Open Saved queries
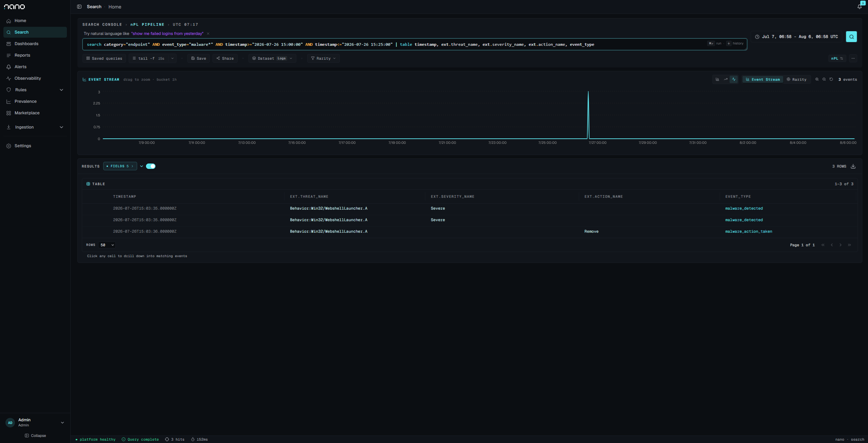The width and height of the screenshot is (868, 443). [104, 58]
